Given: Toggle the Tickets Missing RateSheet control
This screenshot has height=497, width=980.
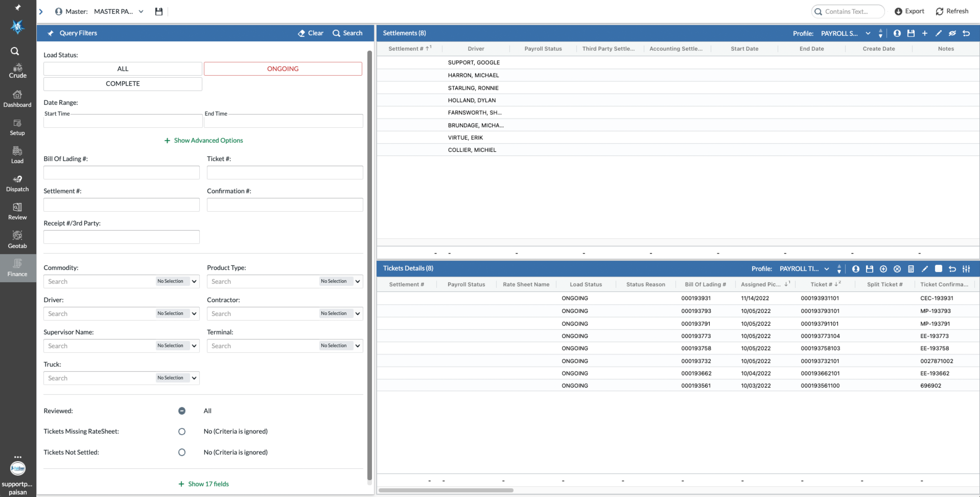Looking at the screenshot, I should click(x=181, y=431).
